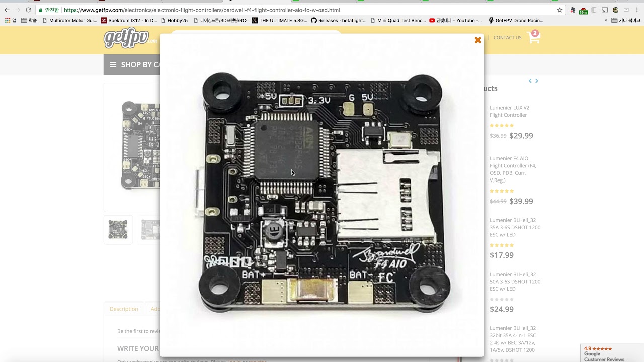Open the shopping cart icon
Image resolution: width=644 pixels, height=362 pixels.
pyautogui.click(x=533, y=37)
